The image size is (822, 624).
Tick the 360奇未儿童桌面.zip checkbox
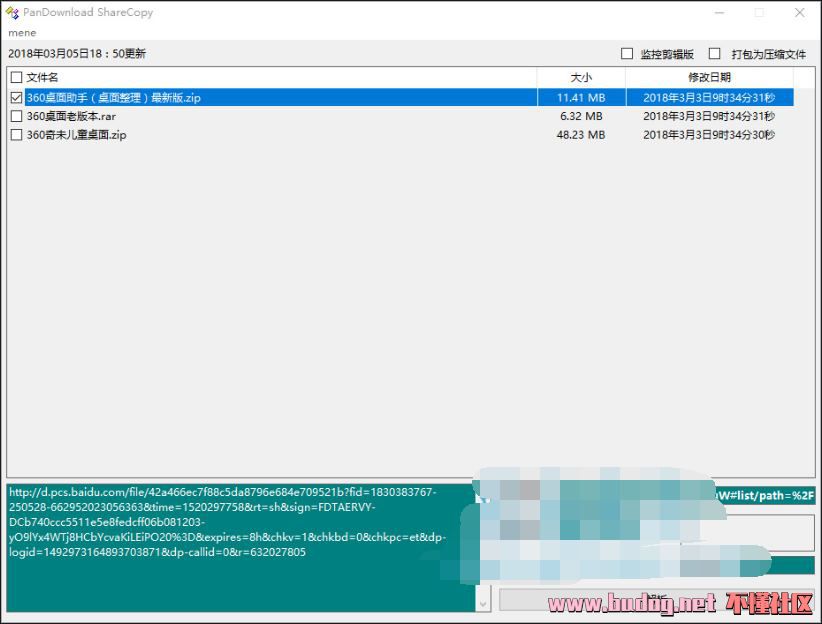pos(16,135)
